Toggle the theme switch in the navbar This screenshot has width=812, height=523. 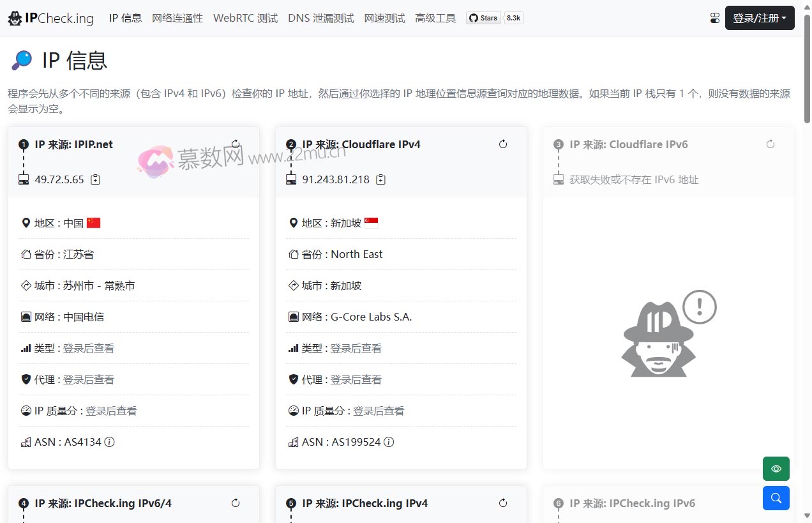[715, 19]
